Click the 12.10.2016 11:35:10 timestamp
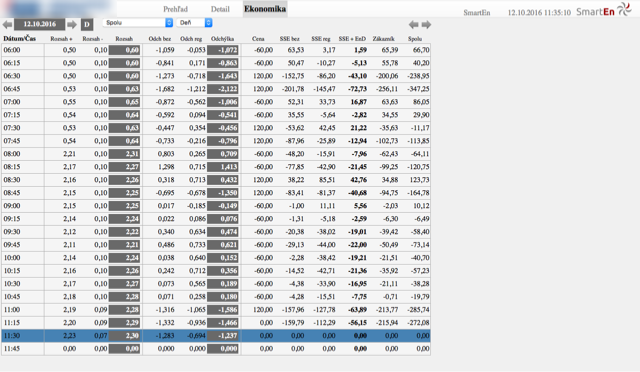The image size is (640, 372). tap(539, 13)
